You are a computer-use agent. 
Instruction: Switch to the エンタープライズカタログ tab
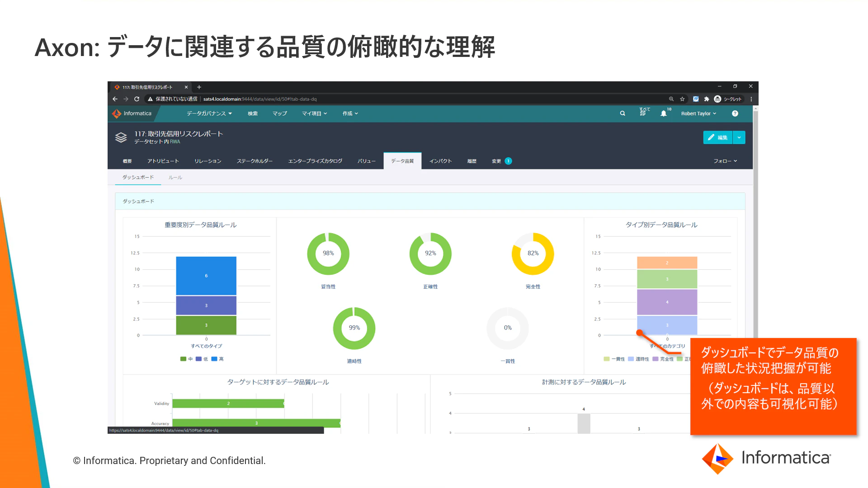315,161
